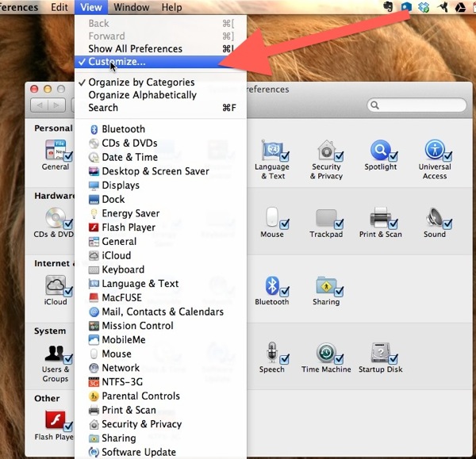Select Software Update menu entry
Image resolution: width=476 pixels, height=459 pixels.
[160, 452]
